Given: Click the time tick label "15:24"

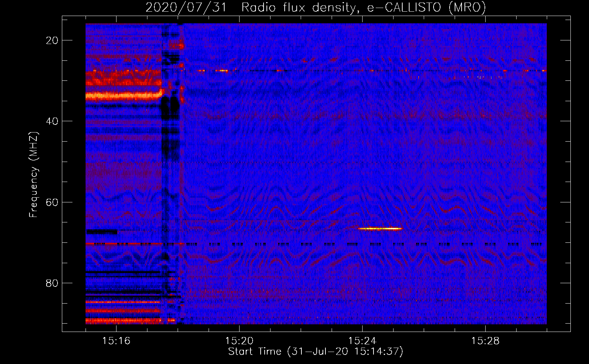Looking at the screenshot, I should pos(362,341).
